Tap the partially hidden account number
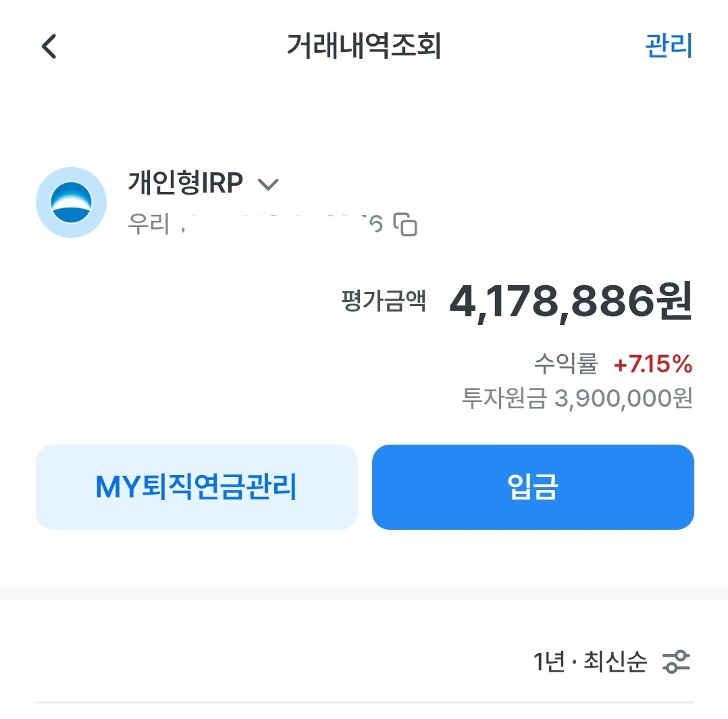The height and width of the screenshot is (719, 728). point(284,224)
